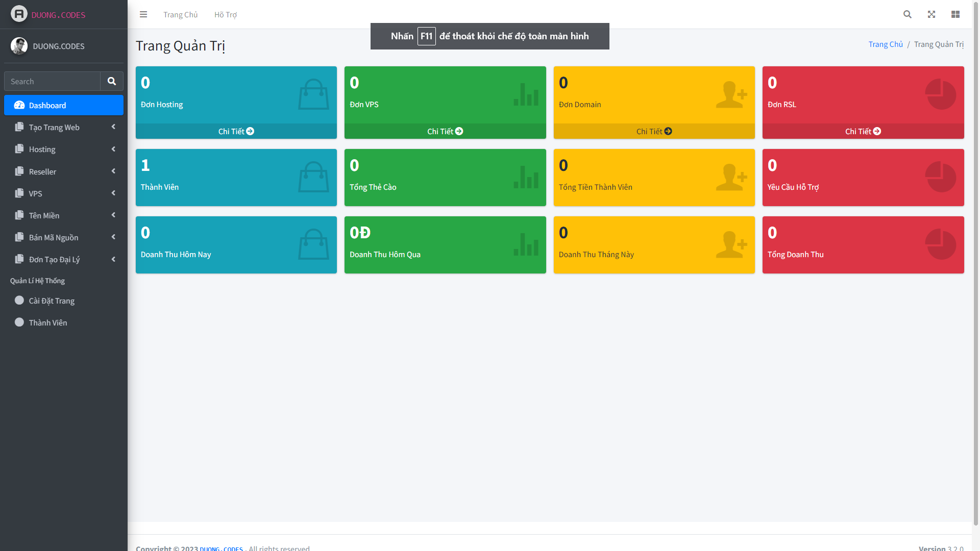The width and height of the screenshot is (980, 551).
Task: Click the navbar search magnifier icon
Action: pos(907,14)
